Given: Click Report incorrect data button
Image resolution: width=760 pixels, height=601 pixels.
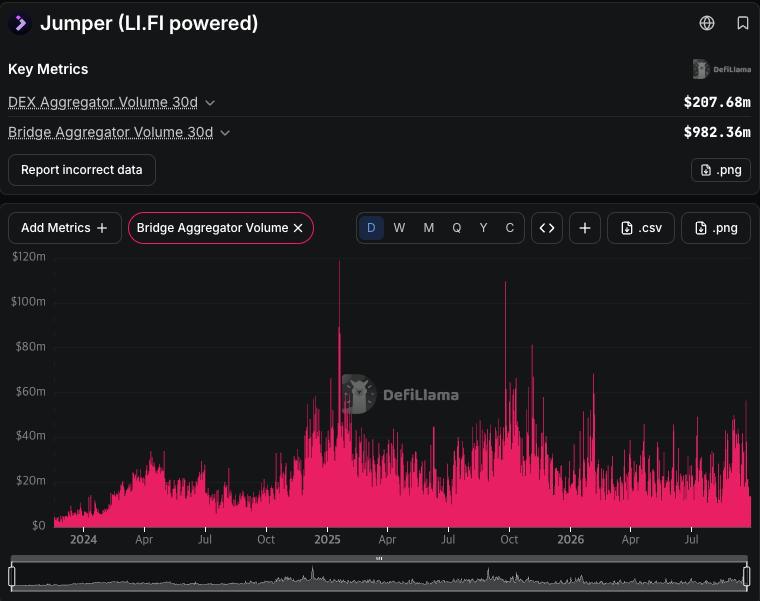Looking at the screenshot, I should click(x=81, y=170).
